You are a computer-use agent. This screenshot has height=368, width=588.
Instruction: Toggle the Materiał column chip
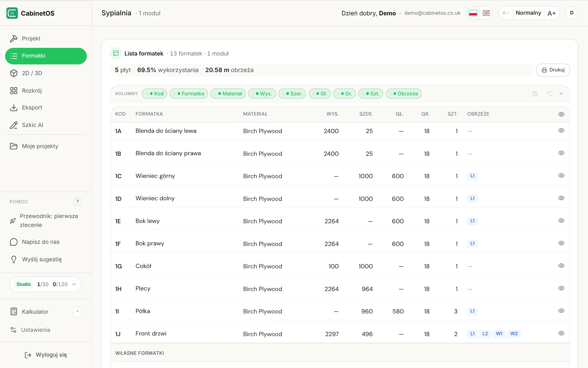point(228,94)
